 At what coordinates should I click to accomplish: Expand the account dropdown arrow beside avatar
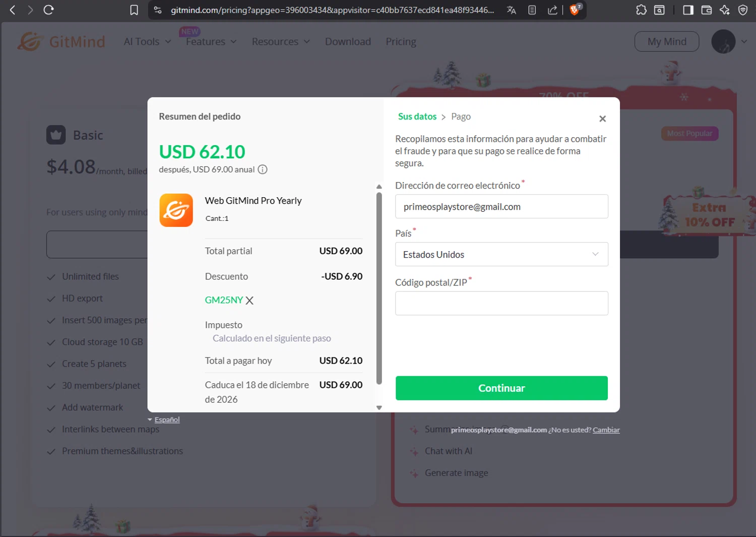coord(744,41)
